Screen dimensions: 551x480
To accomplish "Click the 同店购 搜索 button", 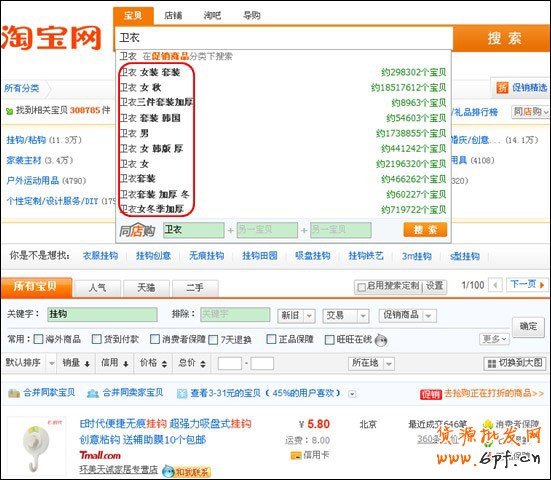I will tap(425, 230).
